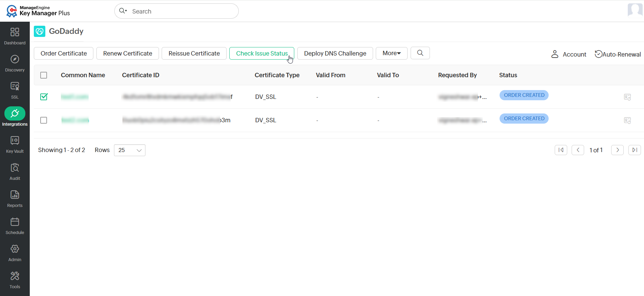This screenshot has width=644, height=296.
Task: Open the Audit section
Action: (x=15, y=172)
